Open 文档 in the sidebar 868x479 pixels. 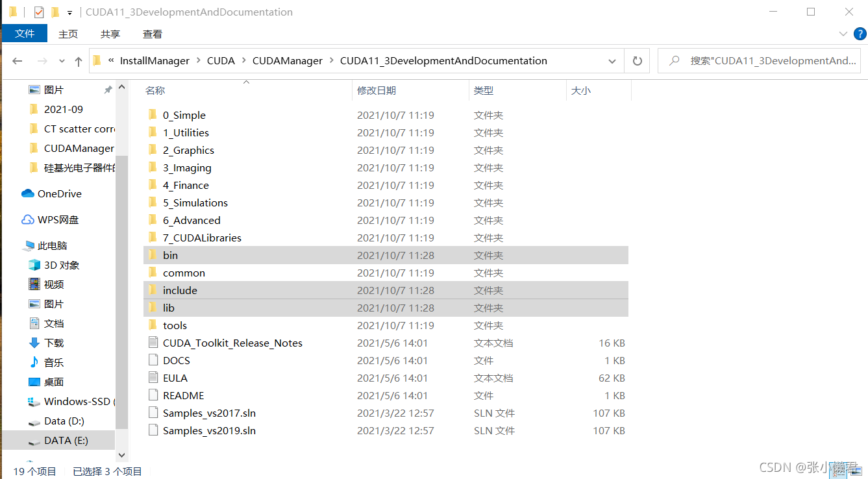46,323
